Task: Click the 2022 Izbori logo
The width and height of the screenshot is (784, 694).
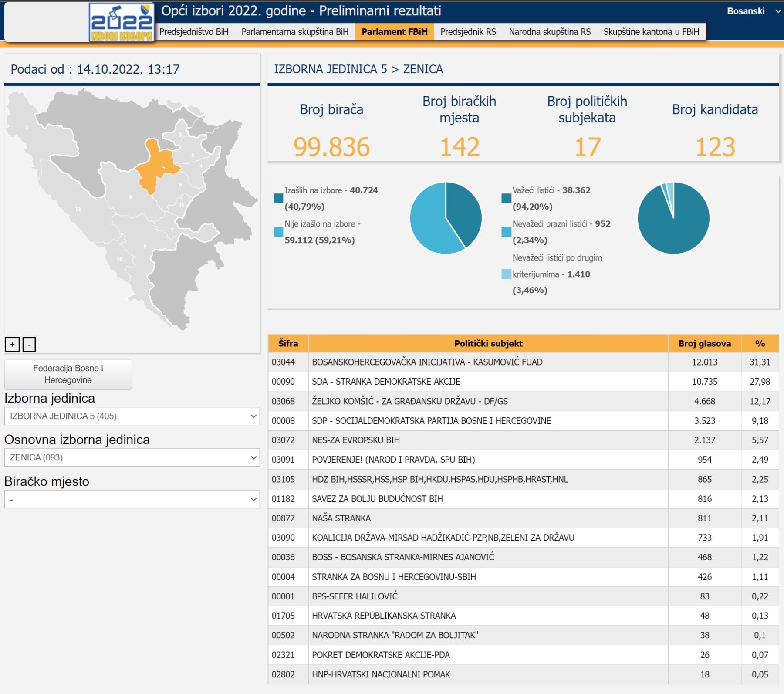Action: [122, 22]
